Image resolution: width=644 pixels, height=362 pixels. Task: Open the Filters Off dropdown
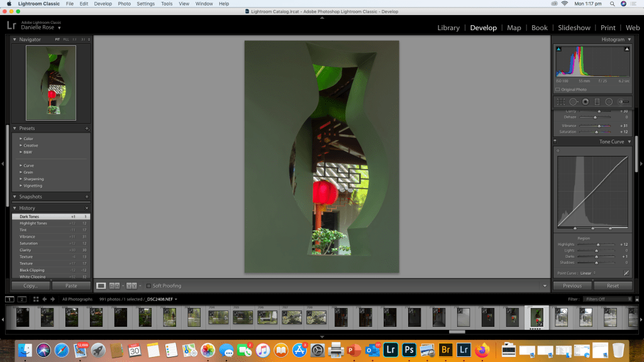(608, 299)
